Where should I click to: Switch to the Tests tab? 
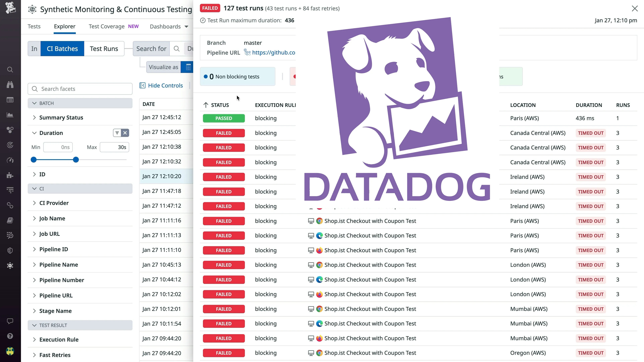(34, 26)
